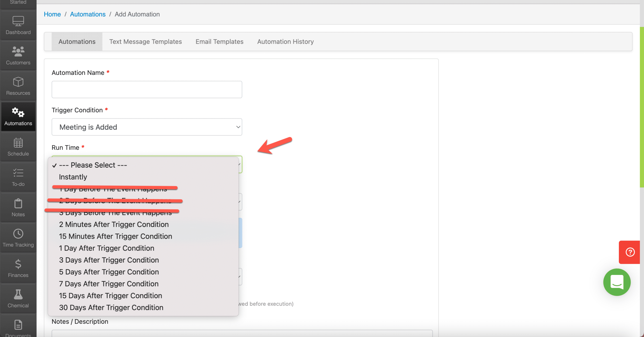Open the Automation History tab
Image resolution: width=644 pixels, height=337 pixels.
[285, 41]
